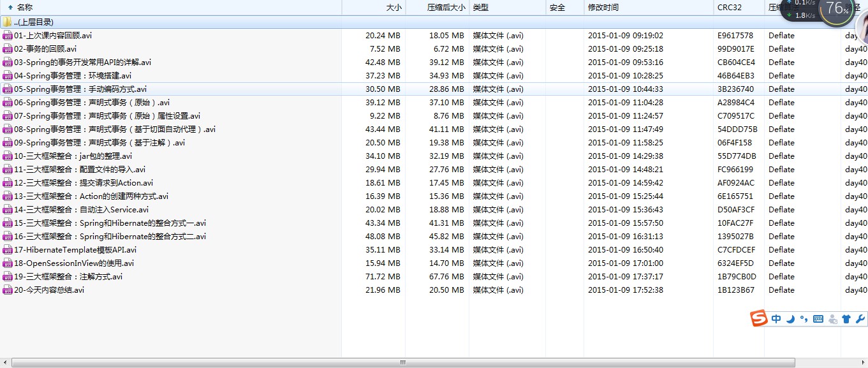
Task: Click the 类型 column header
Action: (x=480, y=8)
